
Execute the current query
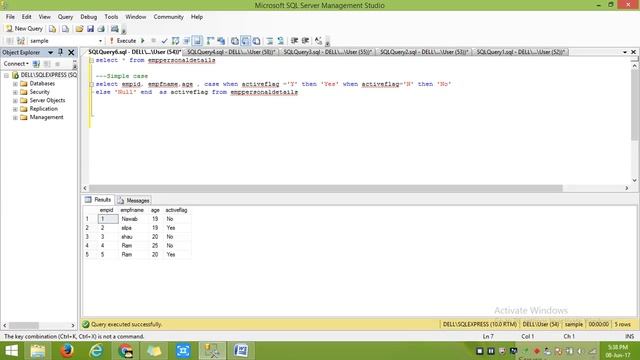click(x=122, y=41)
